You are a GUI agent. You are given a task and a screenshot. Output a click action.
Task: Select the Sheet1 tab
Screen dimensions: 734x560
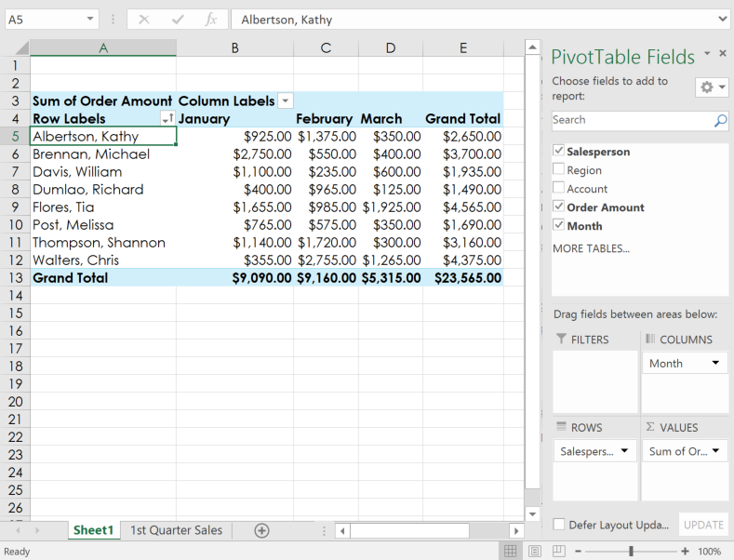click(93, 530)
